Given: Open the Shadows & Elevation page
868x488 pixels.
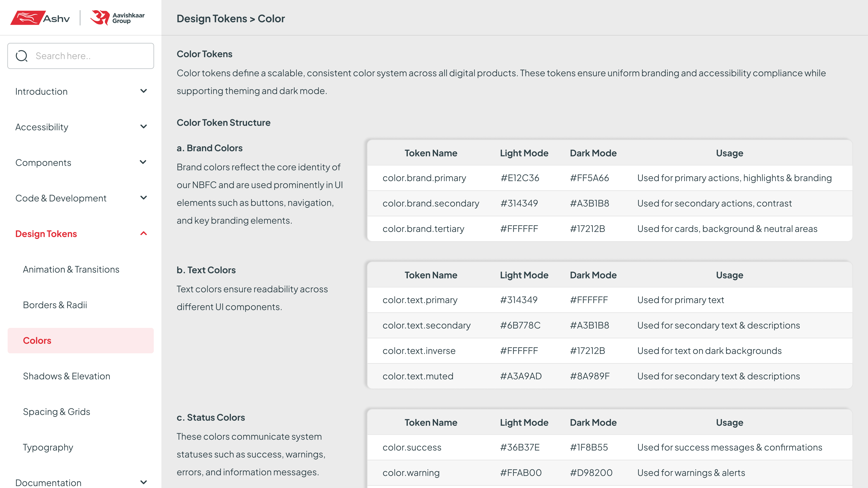Looking at the screenshot, I should tap(66, 376).
